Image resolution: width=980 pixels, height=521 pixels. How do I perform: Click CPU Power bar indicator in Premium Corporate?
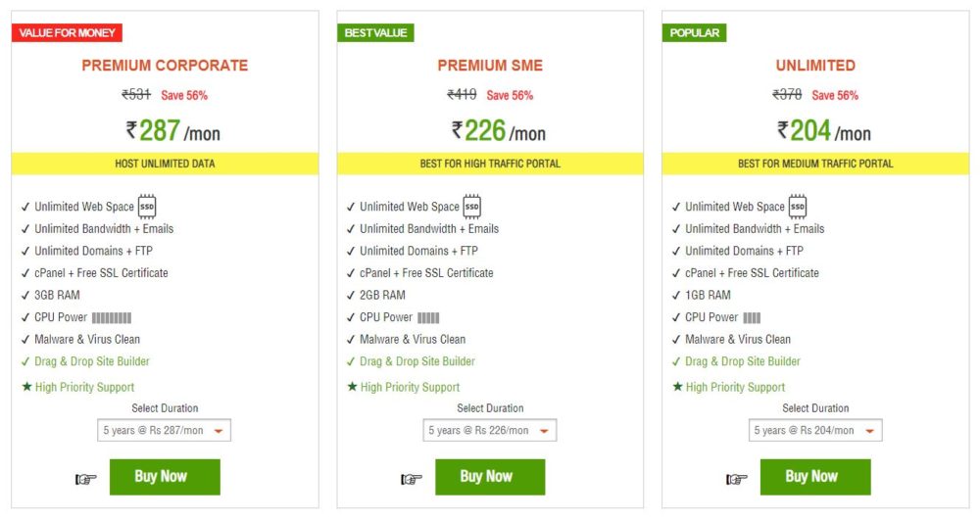click(x=112, y=317)
